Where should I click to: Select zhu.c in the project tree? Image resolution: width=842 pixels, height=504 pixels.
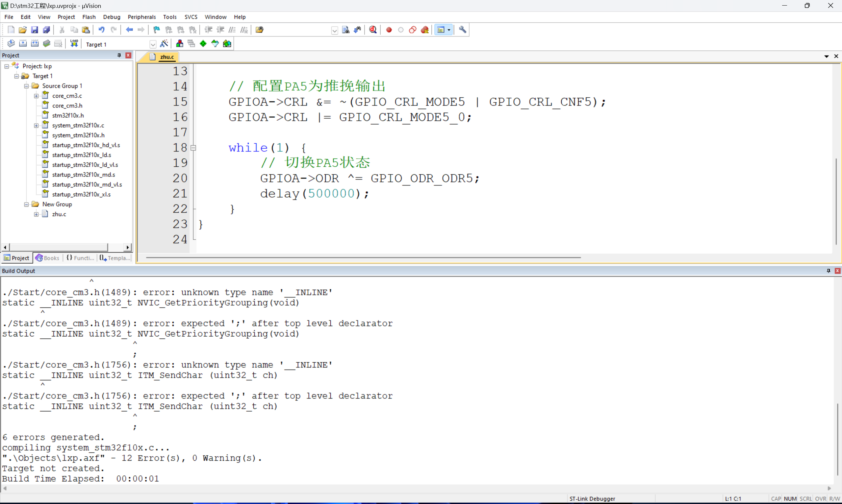59,214
